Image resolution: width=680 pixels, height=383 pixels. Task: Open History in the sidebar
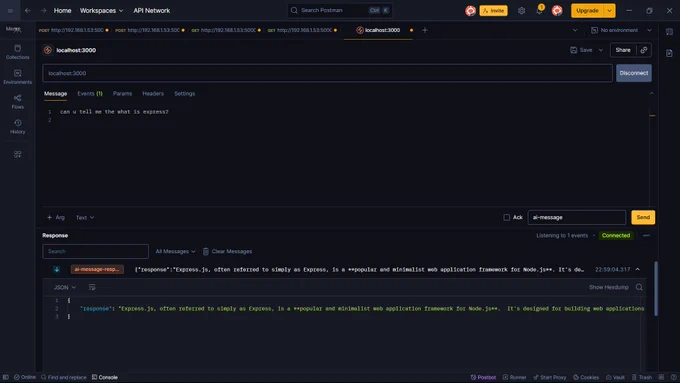(x=17, y=126)
